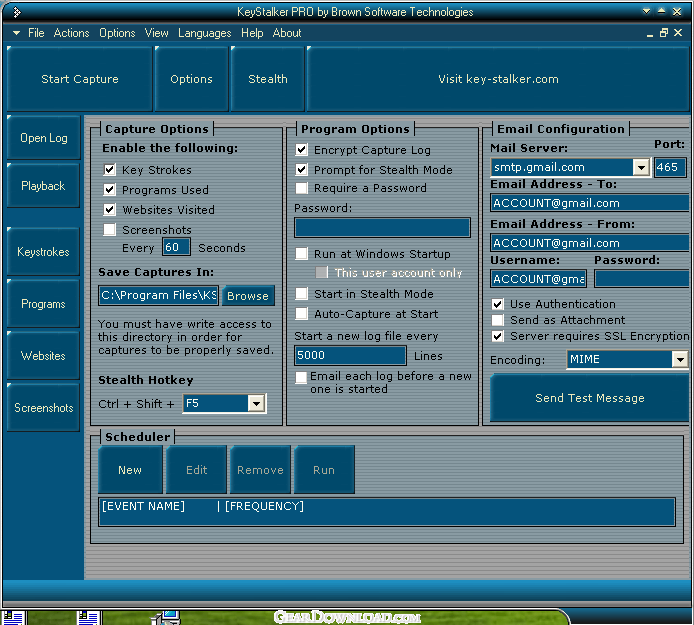Click the Email Address From field
The image size is (694, 625).
click(x=590, y=243)
